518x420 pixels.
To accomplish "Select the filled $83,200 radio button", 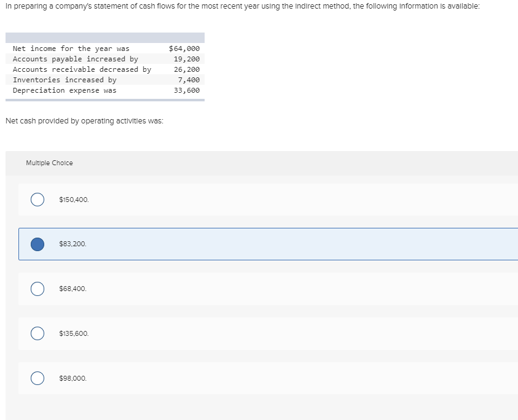I will pos(37,244).
